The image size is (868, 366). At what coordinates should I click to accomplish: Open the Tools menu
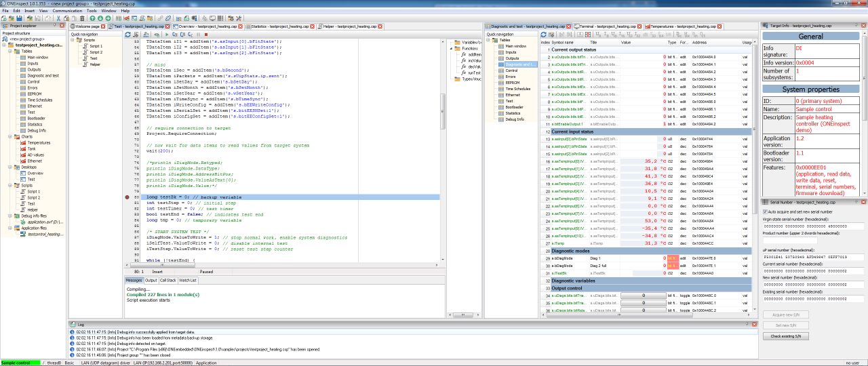point(92,11)
